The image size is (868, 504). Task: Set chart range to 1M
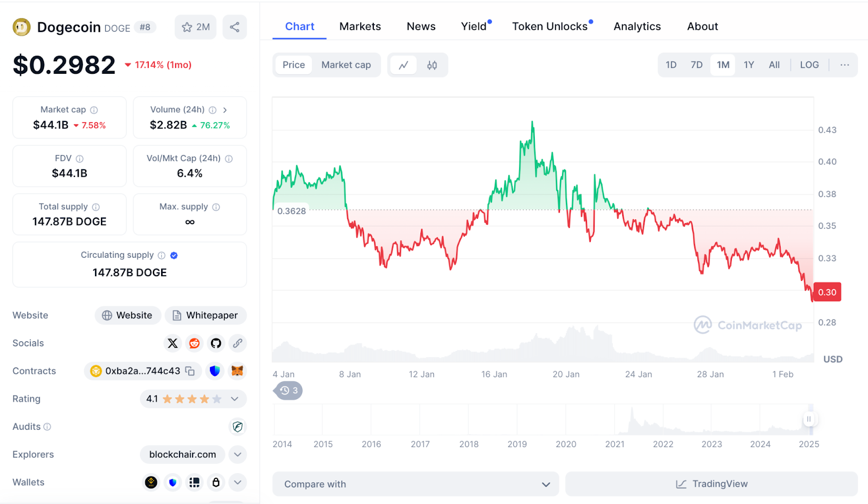pyautogui.click(x=723, y=65)
